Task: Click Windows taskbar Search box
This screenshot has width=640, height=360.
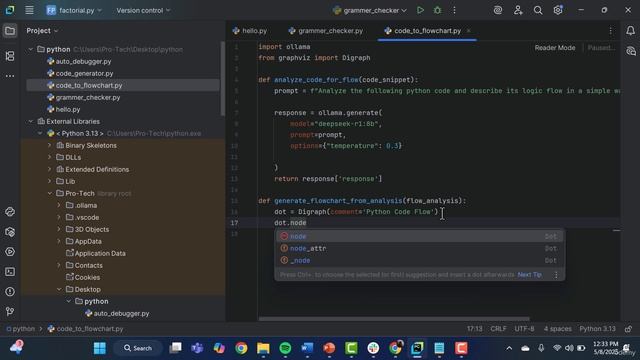Action: tap(138, 348)
